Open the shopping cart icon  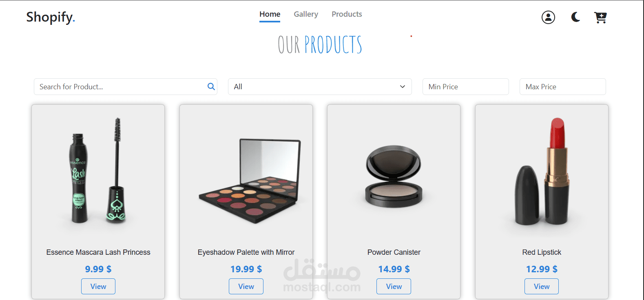pos(600,18)
